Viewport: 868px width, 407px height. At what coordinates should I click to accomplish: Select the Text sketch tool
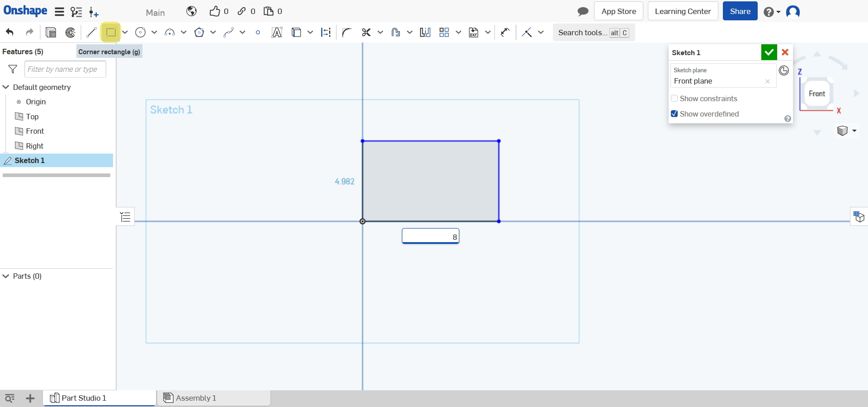point(277,33)
